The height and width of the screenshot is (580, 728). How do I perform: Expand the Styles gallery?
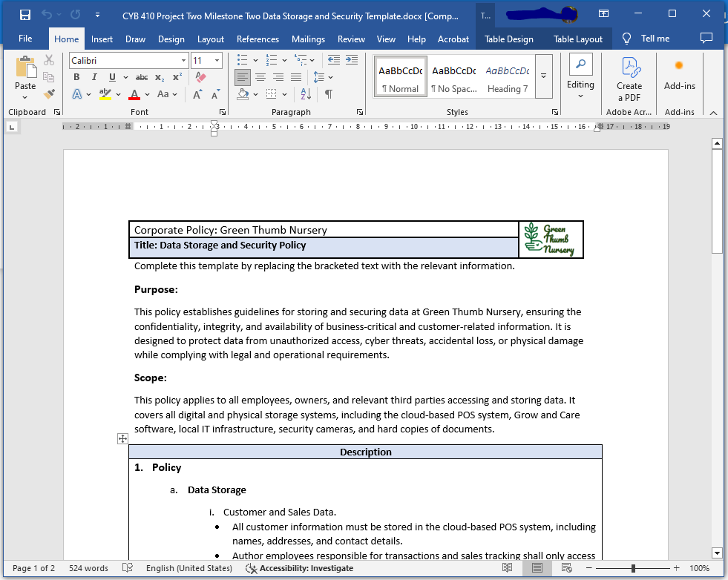click(544, 76)
